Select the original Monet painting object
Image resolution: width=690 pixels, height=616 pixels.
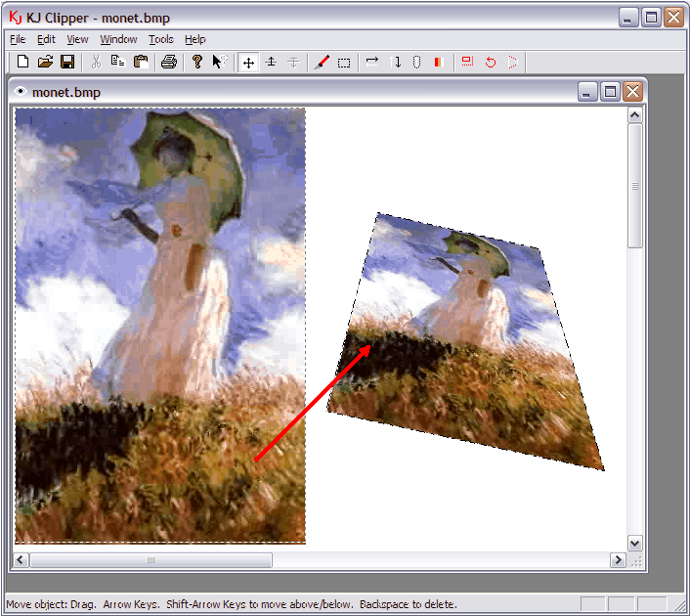160,326
